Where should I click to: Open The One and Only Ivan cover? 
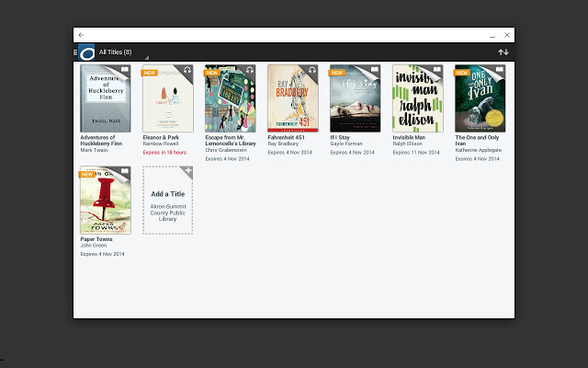[x=480, y=98]
